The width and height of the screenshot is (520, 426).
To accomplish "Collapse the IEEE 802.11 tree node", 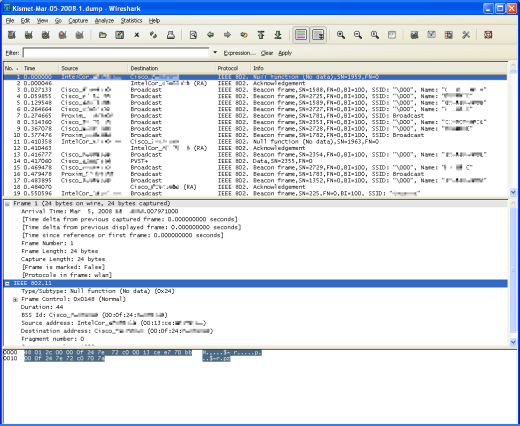I will coord(7,284).
